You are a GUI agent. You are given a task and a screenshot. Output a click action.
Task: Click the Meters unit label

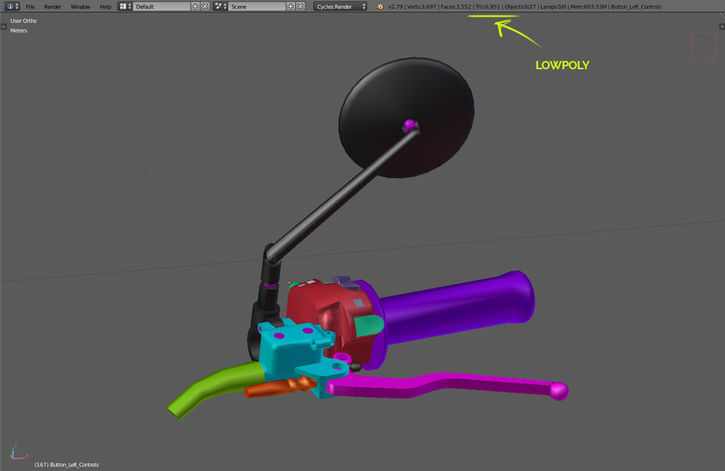18,31
